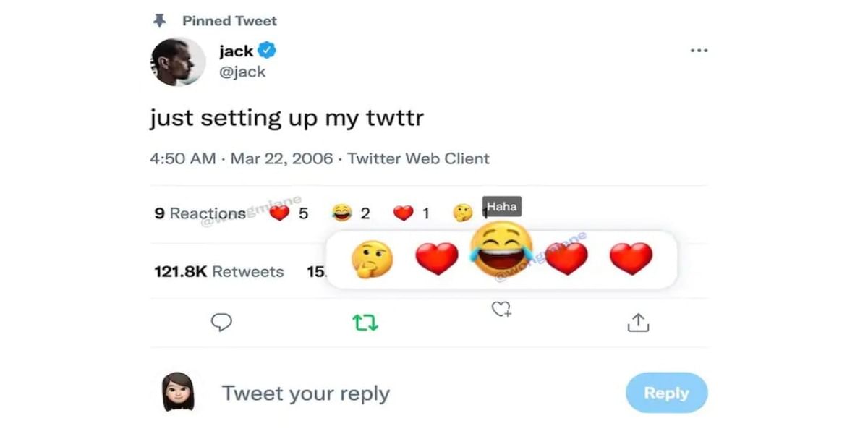This screenshot has height=434, width=868.
Task: Click jack's verified badge icon
Action: coord(268,50)
